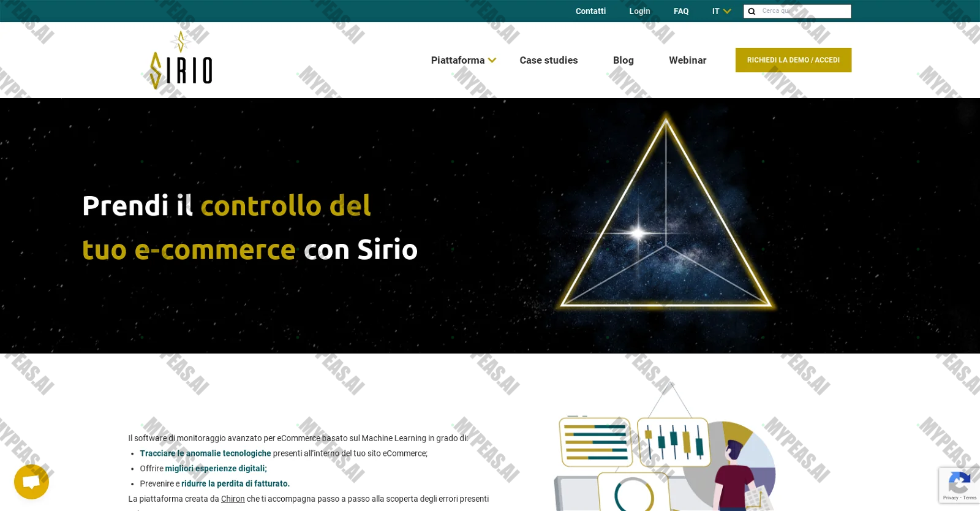Click the reCAPTCHA badge icon
The height and width of the screenshot is (511, 980).
pos(959,482)
